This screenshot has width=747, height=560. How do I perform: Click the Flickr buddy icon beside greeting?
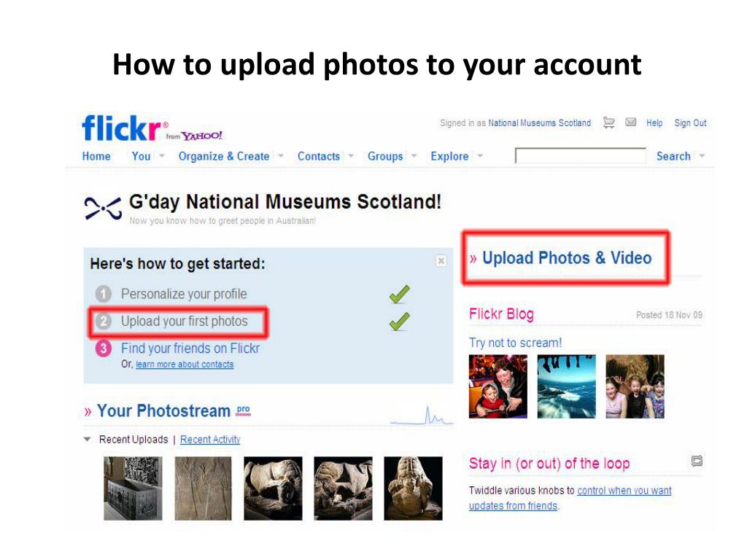coord(103,209)
